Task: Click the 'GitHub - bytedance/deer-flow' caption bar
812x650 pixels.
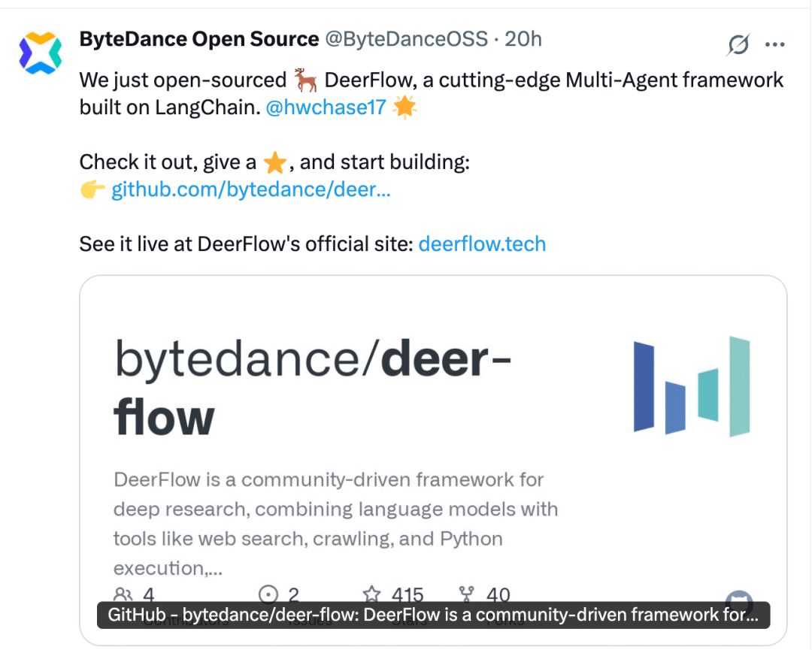Action: pyautogui.click(x=433, y=615)
